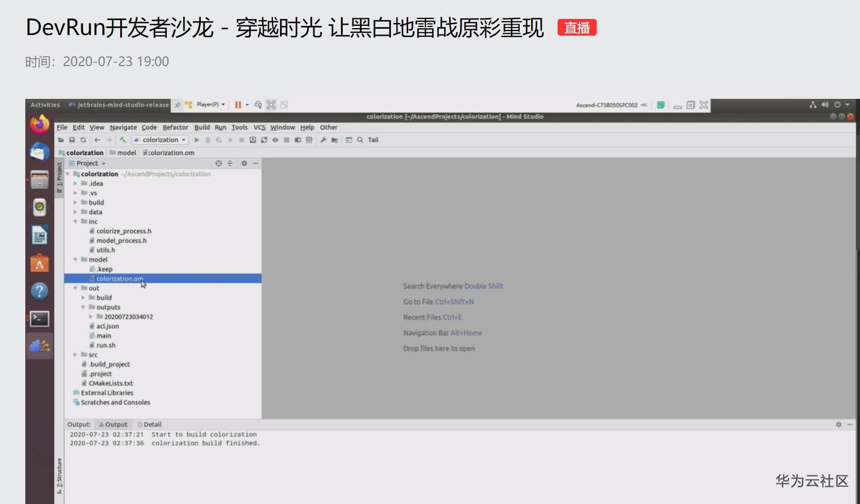Click the green Run icon in toolbar
Screen dimensions: 860x504
(x=197, y=140)
